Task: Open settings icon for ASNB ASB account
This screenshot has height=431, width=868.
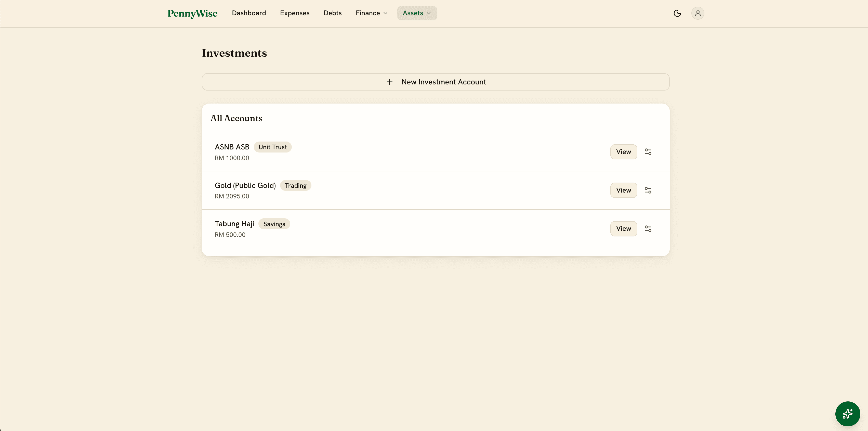Action: coord(648,152)
